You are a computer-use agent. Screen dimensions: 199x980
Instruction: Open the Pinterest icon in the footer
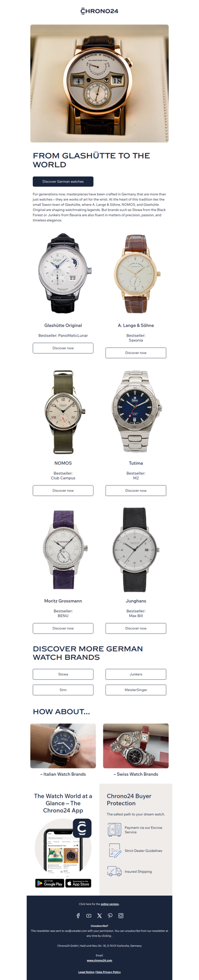[110, 915]
